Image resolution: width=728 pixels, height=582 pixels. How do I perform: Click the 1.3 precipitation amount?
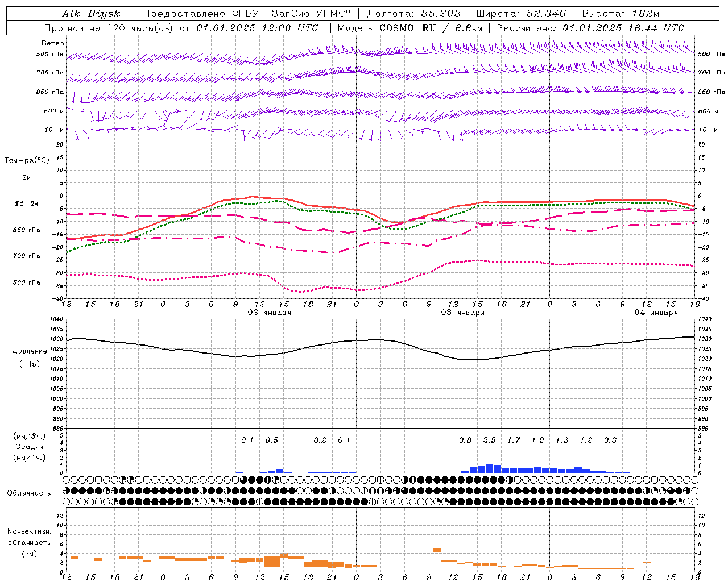pyautogui.click(x=562, y=440)
